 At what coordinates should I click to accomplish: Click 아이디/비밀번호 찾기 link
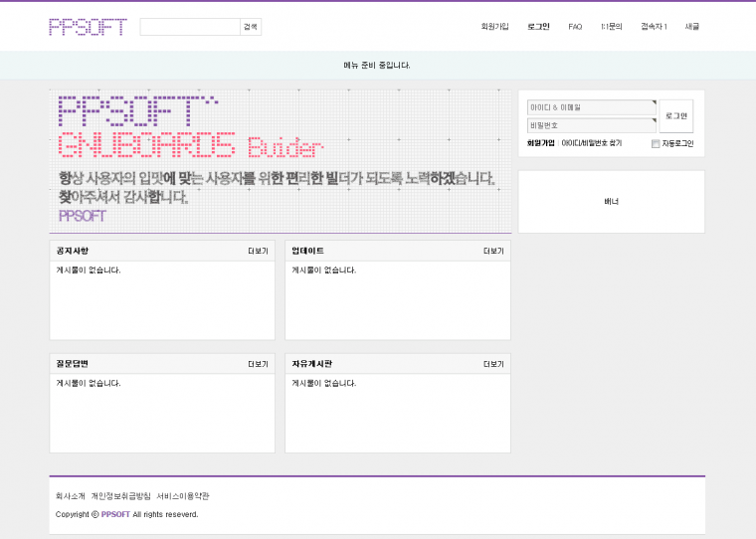(x=591, y=143)
